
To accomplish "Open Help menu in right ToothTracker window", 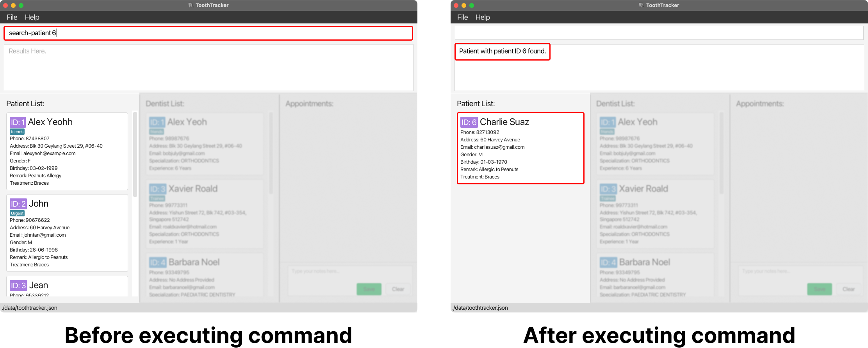I will pyautogui.click(x=483, y=17).
